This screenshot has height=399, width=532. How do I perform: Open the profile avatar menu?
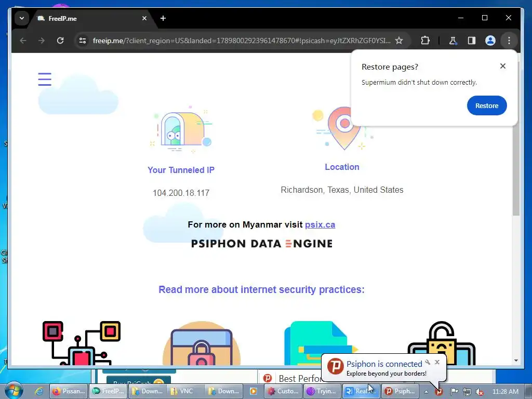coord(490,41)
